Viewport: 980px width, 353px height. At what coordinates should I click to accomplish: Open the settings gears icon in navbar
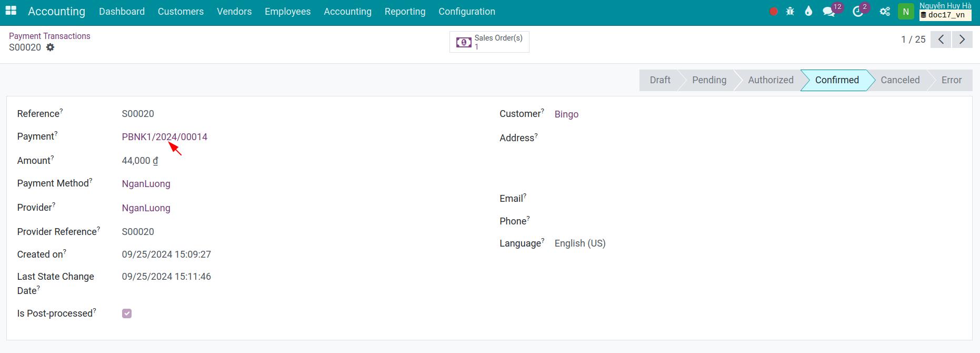(x=885, y=12)
